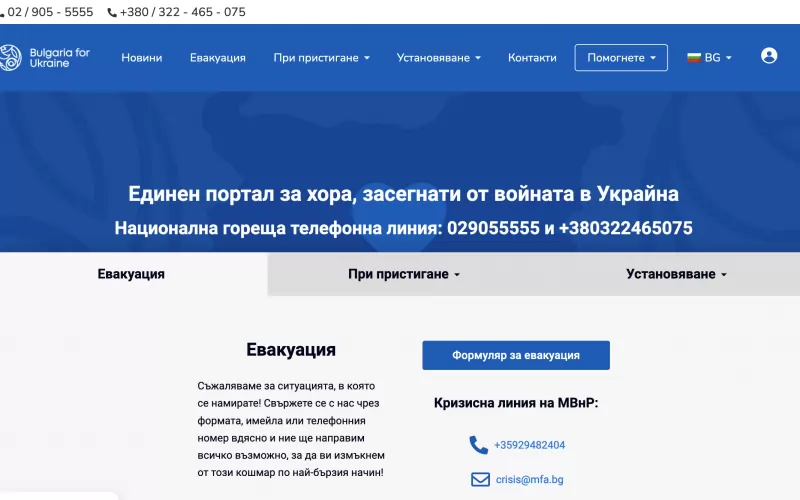Click the crisis@mfa.bg email link

529,479
